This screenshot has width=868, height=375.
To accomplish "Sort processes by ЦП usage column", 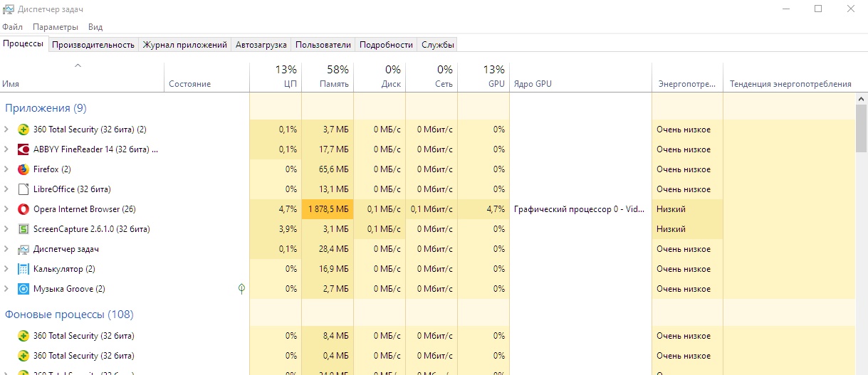I will 276,77.
